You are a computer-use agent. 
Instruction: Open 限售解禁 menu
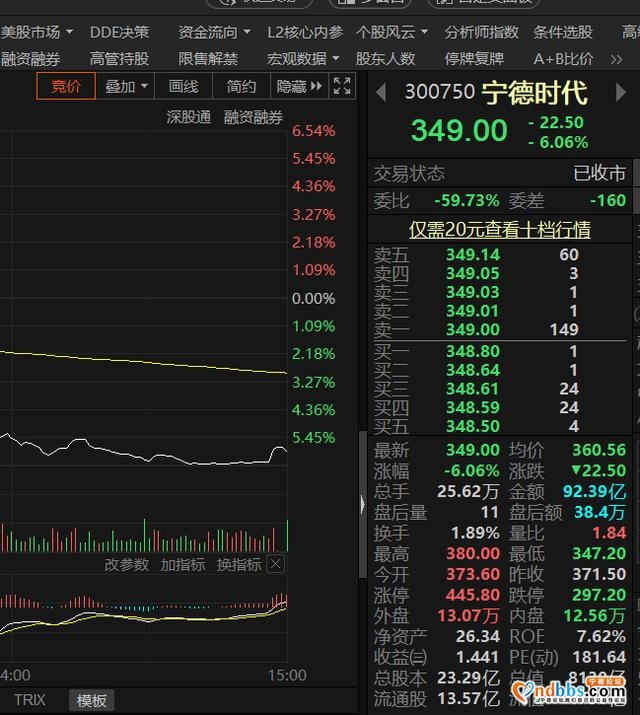[x=208, y=59]
